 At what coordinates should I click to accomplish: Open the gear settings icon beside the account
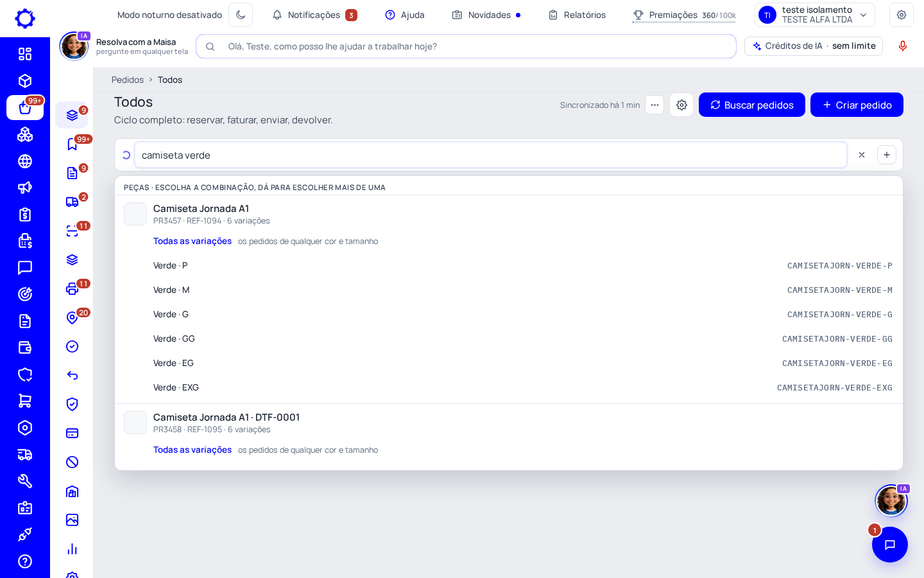click(x=902, y=15)
